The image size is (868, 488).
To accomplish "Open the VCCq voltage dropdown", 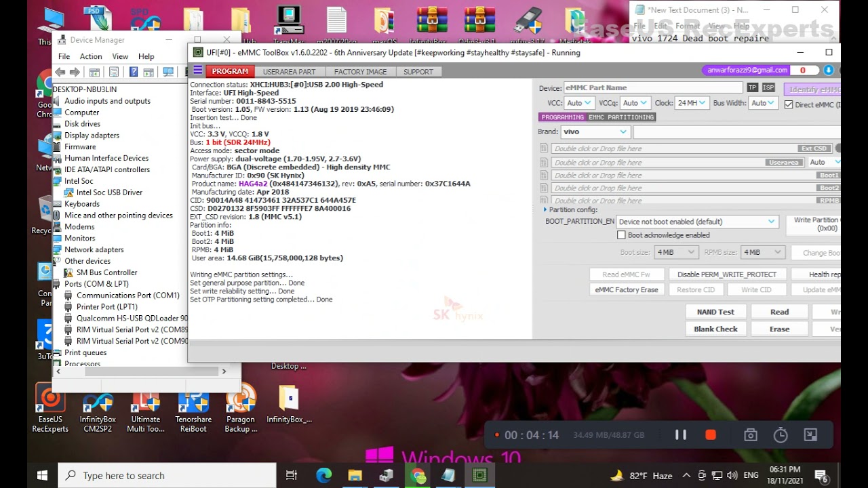I will click(x=635, y=103).
